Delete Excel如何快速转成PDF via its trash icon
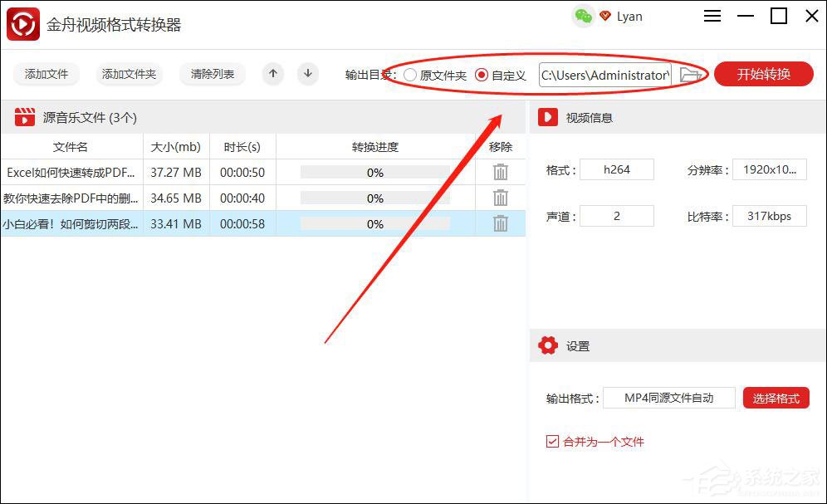This screenshot has width=827, height=504. click(x=501, y=172)
